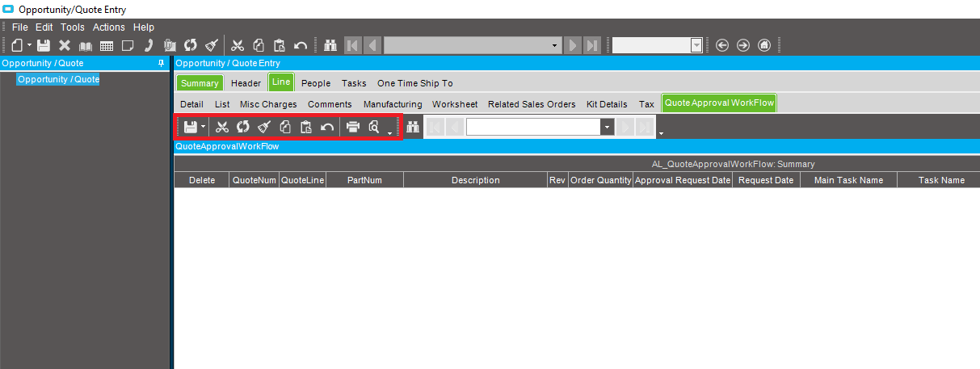Screen dimensions: 980x369
Task: Open the Misc Charges sub-tab
Action: click(268, 104)
